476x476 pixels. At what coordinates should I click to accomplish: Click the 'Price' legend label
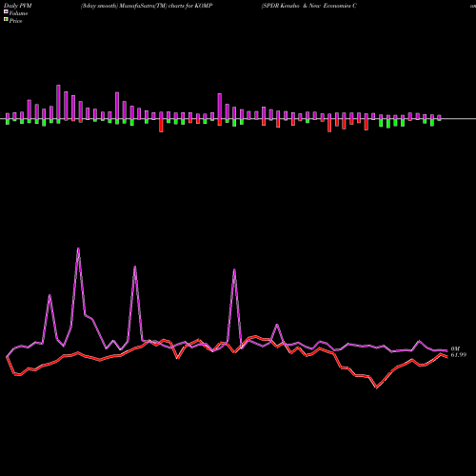(15, 21)
